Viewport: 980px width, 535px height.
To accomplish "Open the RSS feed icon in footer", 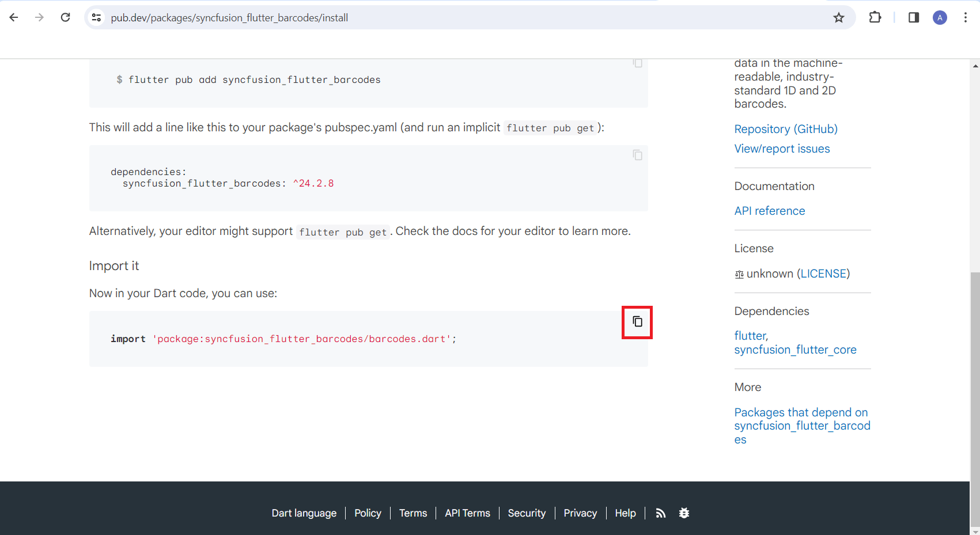I will pyautogui.click(x=661, y=513).
